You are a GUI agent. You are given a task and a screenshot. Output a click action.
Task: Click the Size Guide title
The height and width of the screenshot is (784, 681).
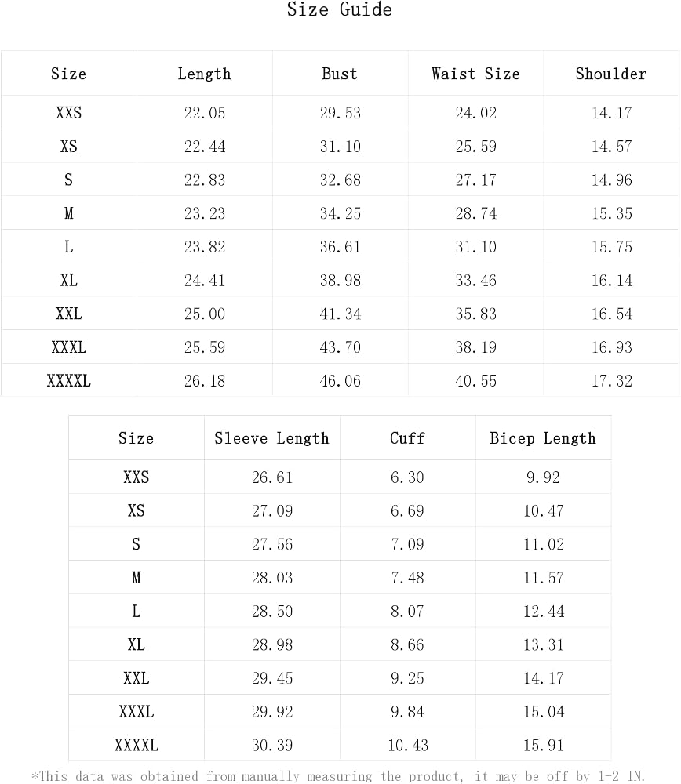point(339,9)
